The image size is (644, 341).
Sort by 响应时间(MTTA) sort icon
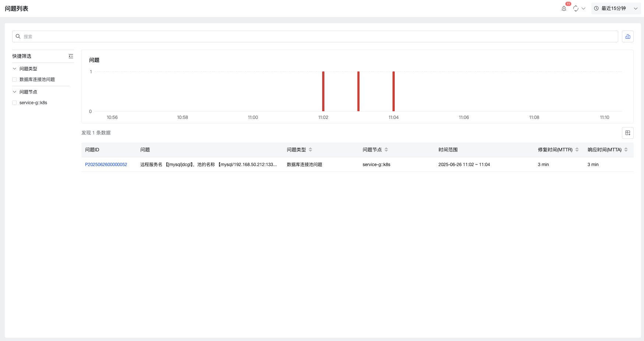[x=626, y=150]
